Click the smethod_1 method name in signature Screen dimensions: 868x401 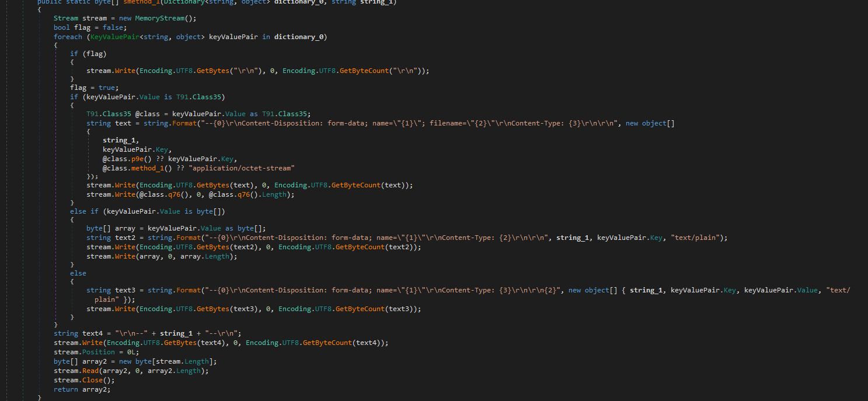coord(145,2)
